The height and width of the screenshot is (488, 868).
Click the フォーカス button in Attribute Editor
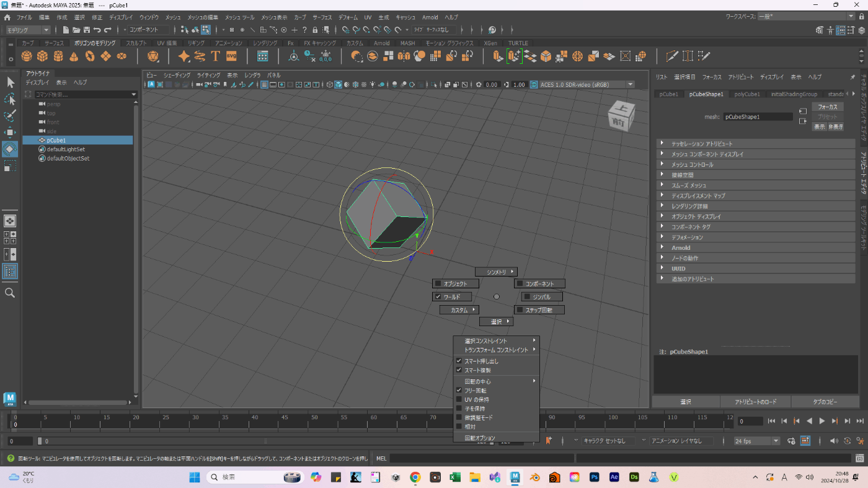click(828, 107)
